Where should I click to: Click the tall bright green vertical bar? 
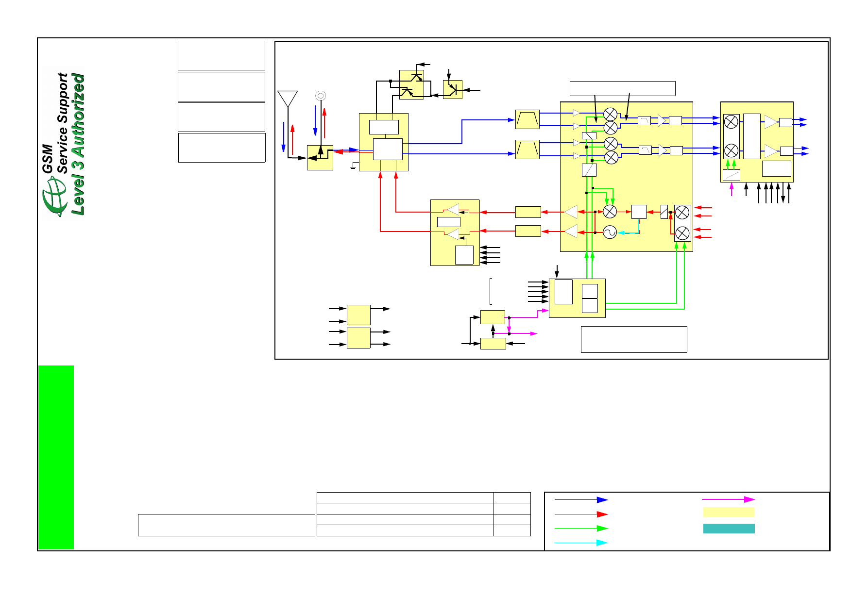[x=56, y=457]
